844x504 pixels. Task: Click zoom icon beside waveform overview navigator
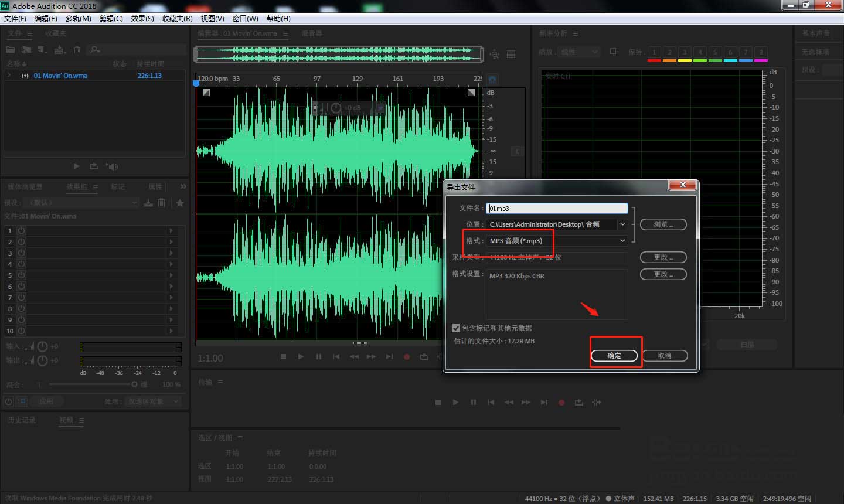coord(495,54)
